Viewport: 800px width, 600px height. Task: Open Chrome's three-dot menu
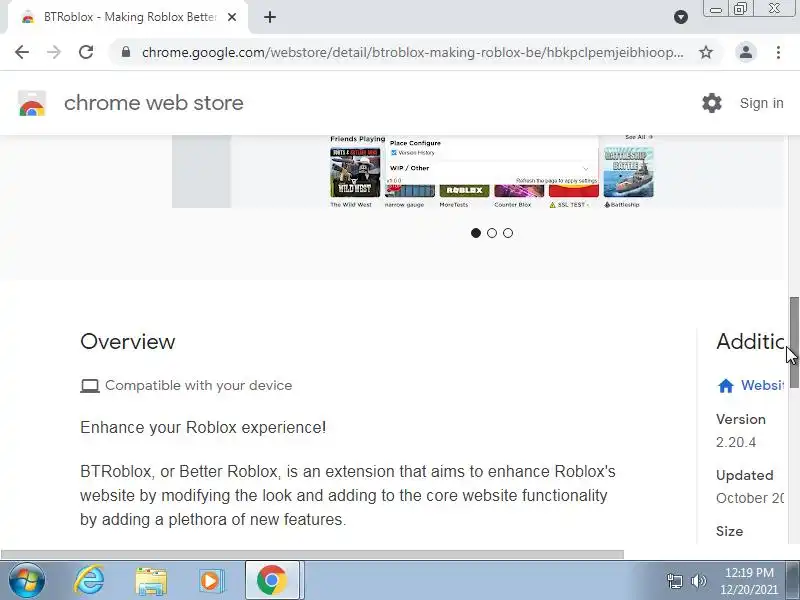(x=778, y=52)
